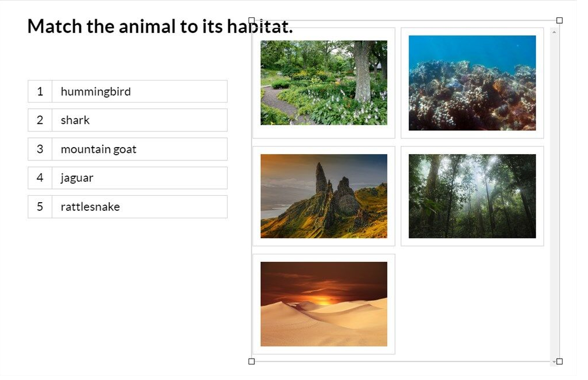Select the shark list item
Image resolution: width=588 pixels, height=380 pixels.
coord(139,120)
